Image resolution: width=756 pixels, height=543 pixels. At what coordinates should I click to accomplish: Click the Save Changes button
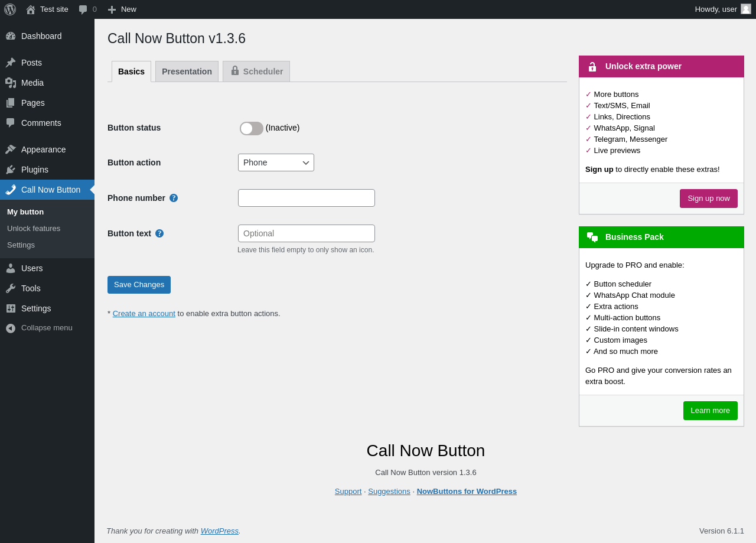[139, 285]
